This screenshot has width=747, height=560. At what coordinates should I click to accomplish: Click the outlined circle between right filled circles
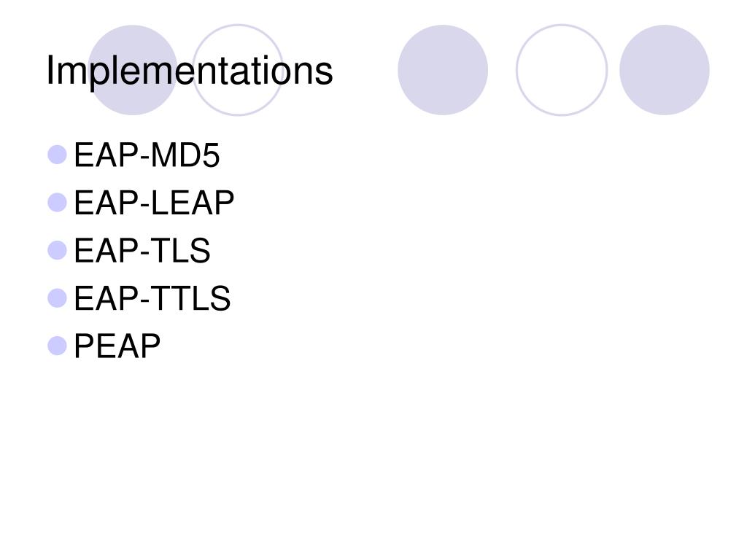click(562, 70)
